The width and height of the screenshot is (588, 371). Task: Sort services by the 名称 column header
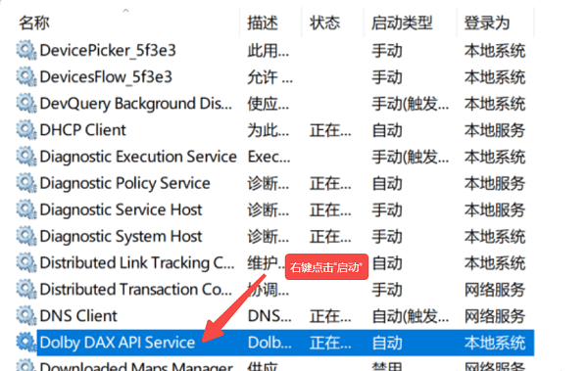[x=34, y=23]
